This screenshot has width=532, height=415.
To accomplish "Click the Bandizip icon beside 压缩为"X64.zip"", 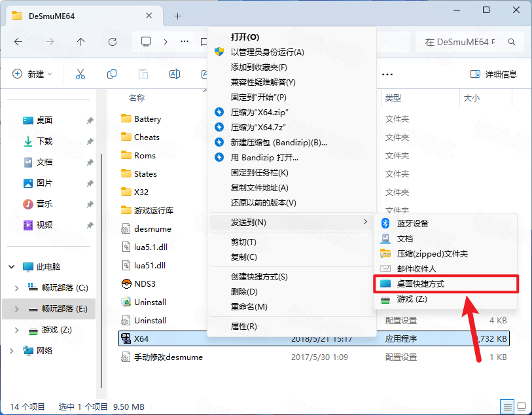I will [x=219, y=112].
